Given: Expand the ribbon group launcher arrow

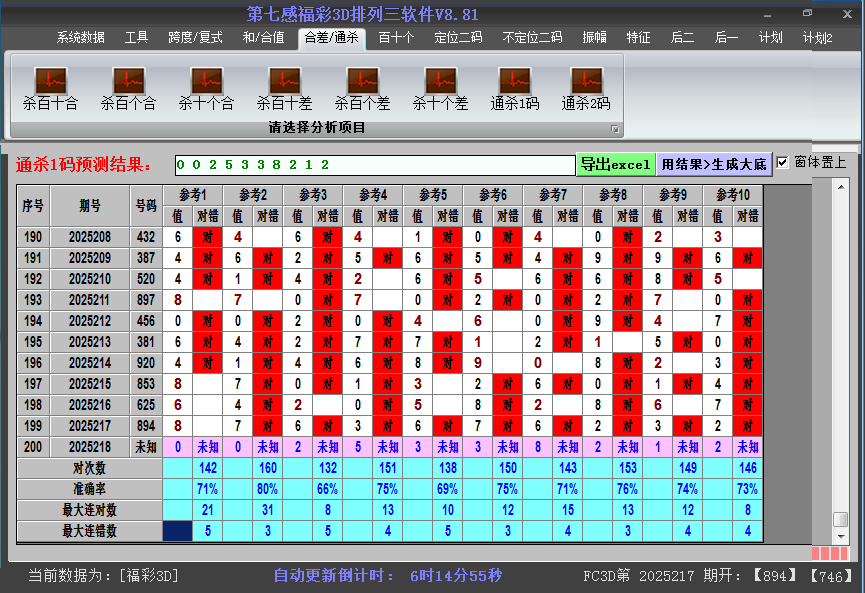Looking at the screenshot, I should (x=615, y=129).
